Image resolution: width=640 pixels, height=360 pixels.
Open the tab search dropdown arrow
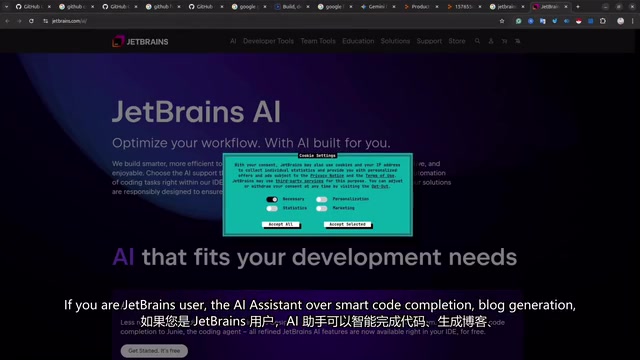point(6,7)
